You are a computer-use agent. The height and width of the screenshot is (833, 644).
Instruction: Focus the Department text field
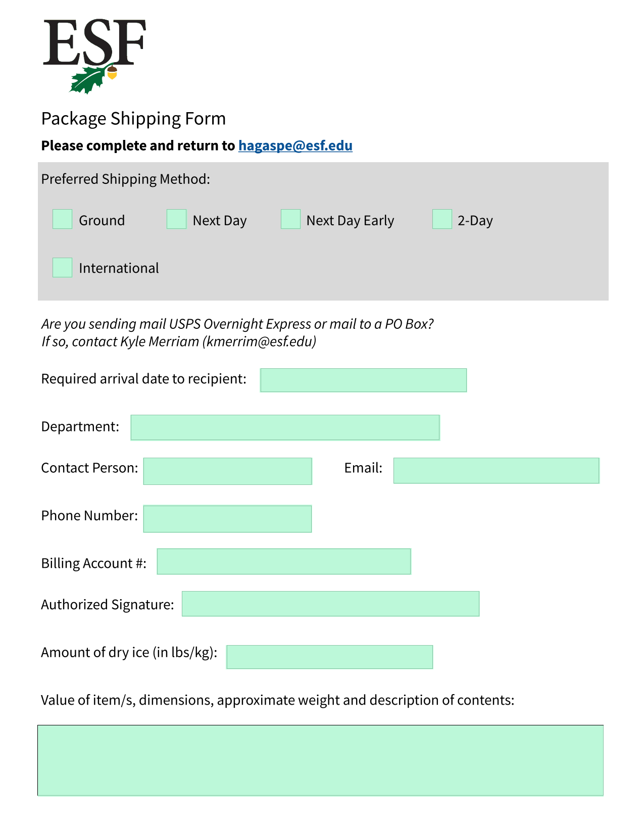[285, 427]
